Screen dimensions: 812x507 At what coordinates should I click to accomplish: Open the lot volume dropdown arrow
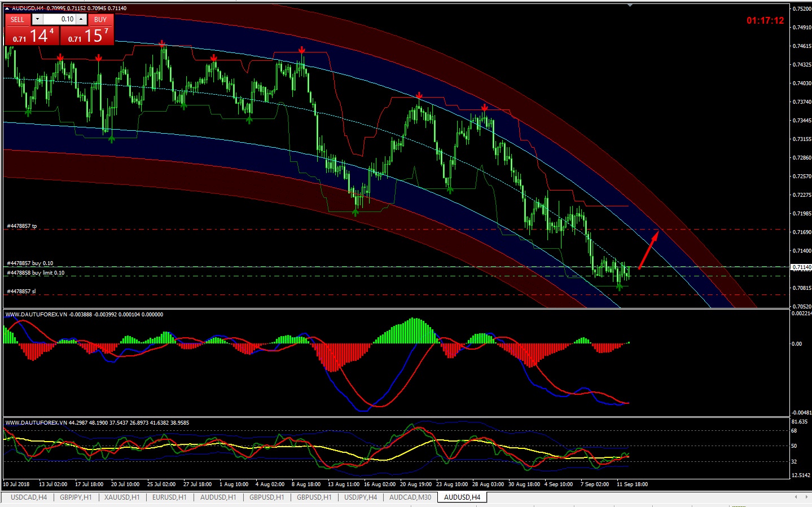(37, 19)
